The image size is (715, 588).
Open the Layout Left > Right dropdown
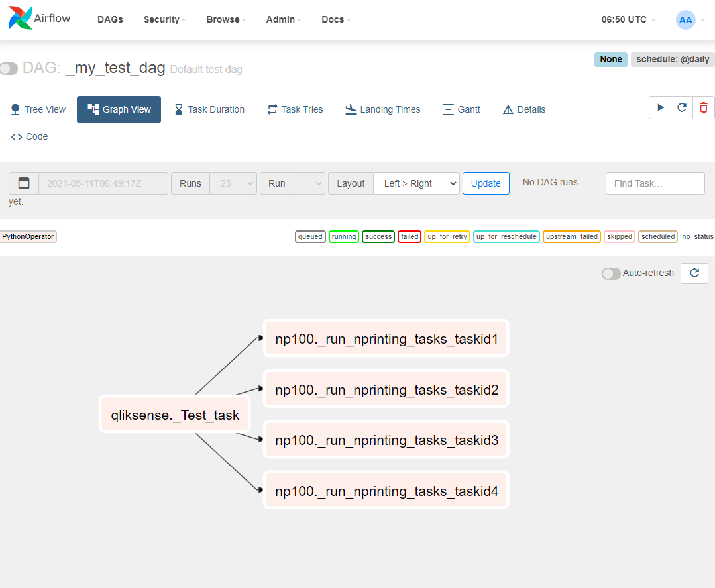(417, 183)
